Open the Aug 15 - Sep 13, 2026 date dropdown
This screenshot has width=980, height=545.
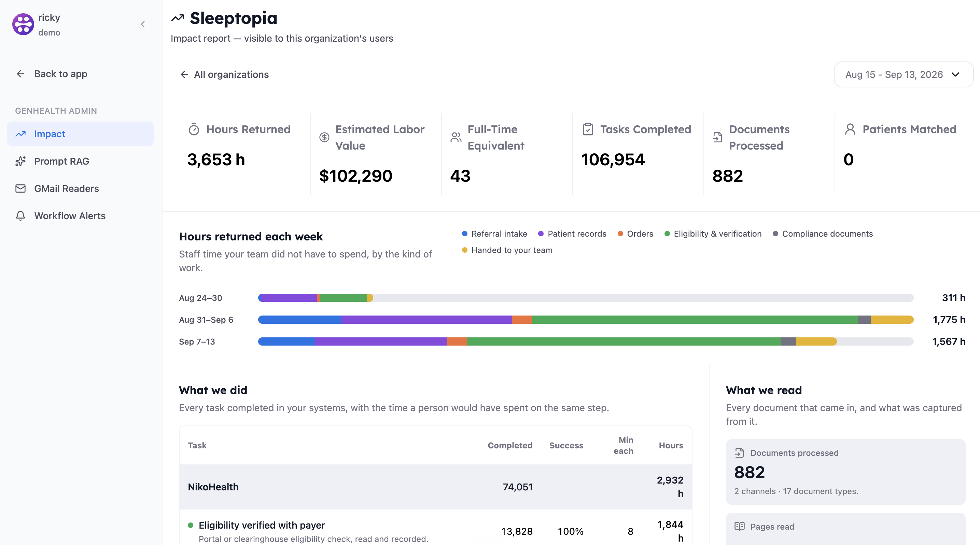(x=903, y=74)
